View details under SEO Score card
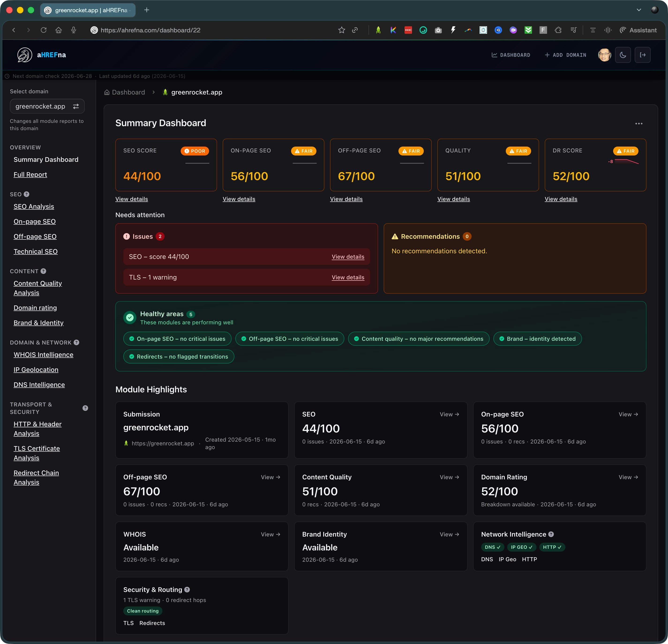Viewport: 668px width, 644px height. pos(131,199)
